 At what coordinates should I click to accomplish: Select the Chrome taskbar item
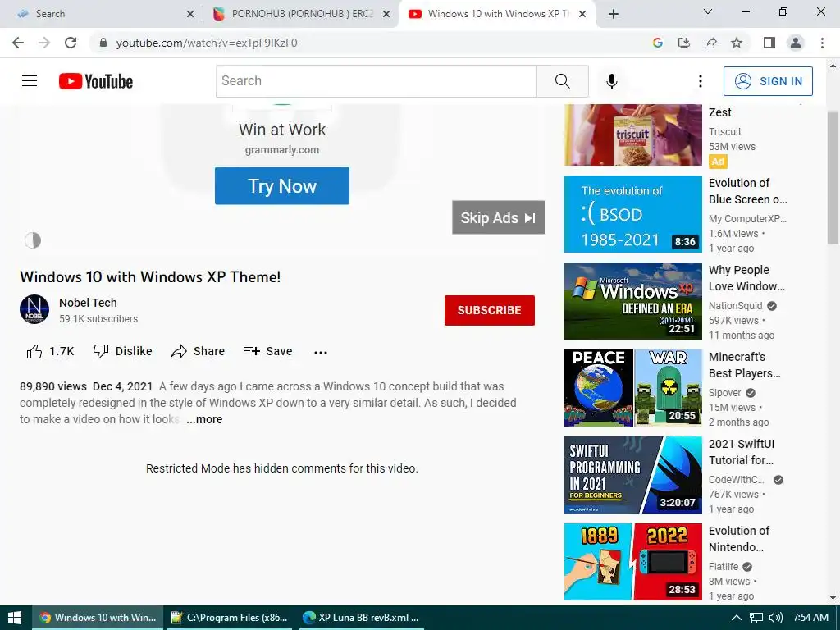tap(98, 618)
